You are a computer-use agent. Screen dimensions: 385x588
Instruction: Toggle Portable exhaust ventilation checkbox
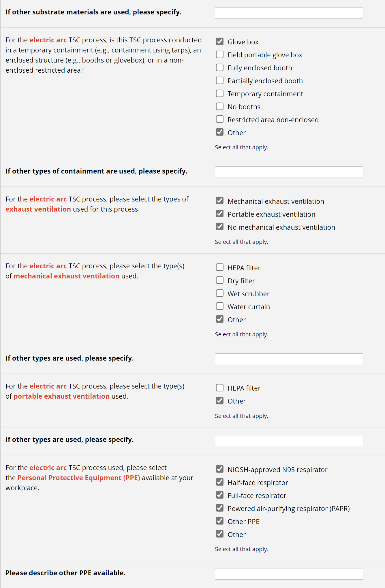click(x=220, y=214)
